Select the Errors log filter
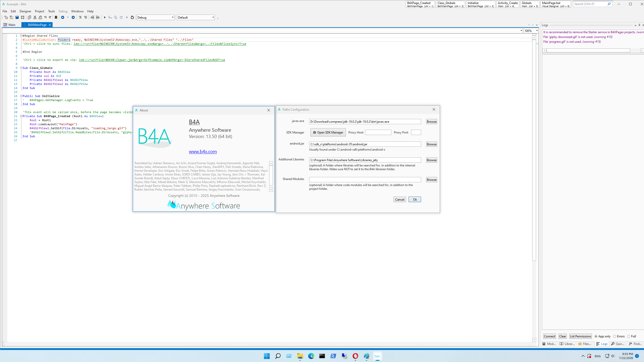The width and height of the screenshot is (644, 362). tap(619, 336)
